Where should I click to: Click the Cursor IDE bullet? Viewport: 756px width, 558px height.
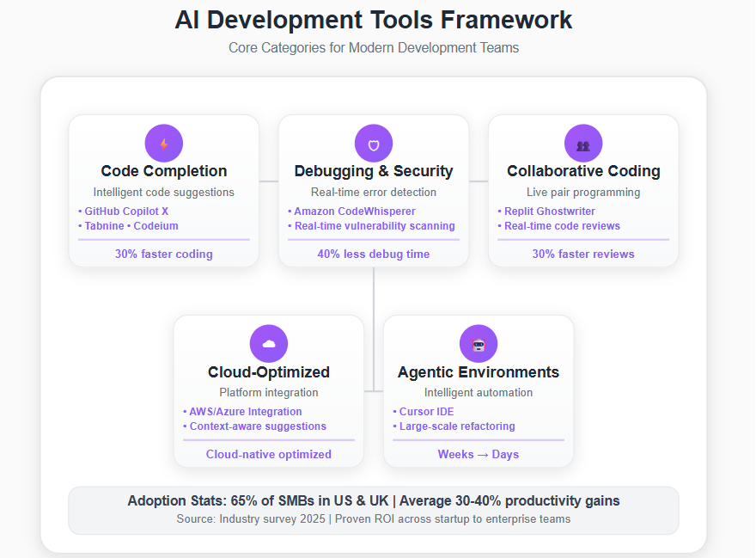pos(424,412)
